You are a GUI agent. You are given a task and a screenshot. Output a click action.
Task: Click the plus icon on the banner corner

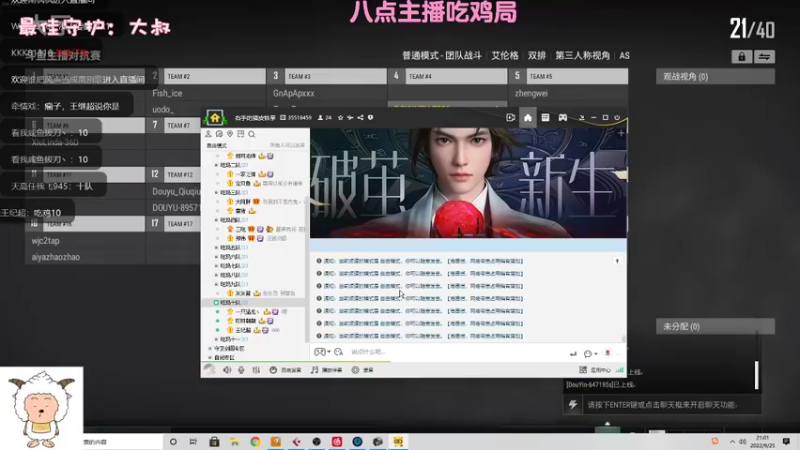621,133
